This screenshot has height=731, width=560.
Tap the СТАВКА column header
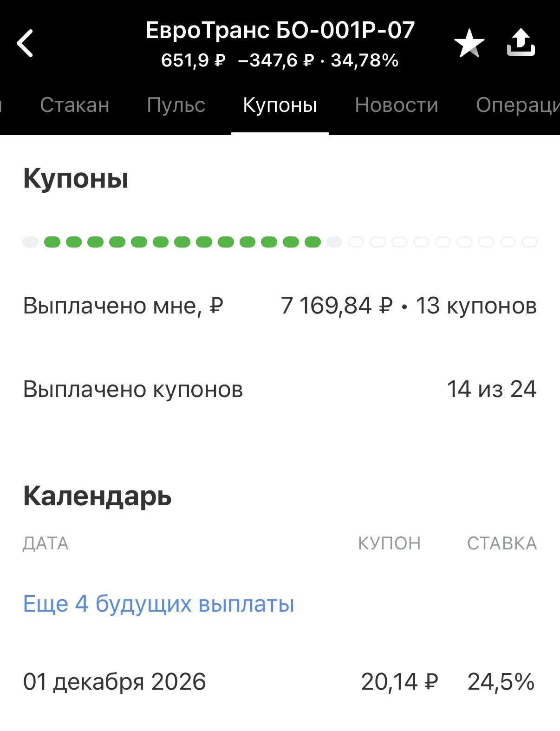(502, 543)
